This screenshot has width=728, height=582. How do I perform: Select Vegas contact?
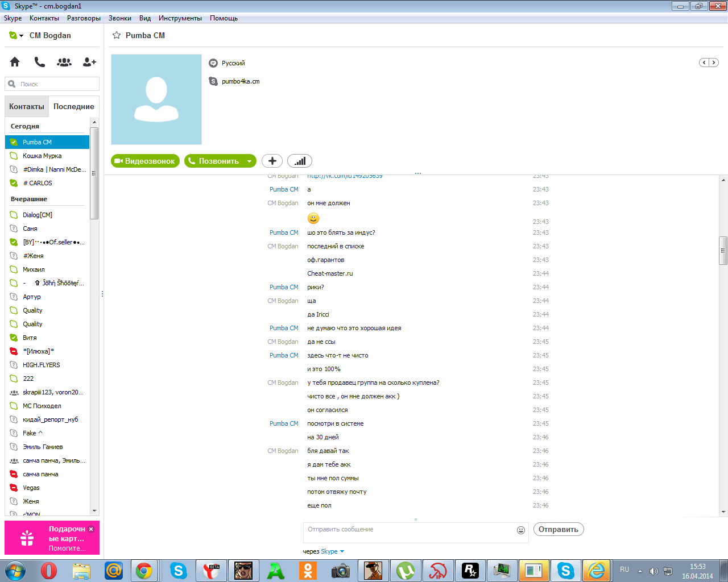click(47, 488)
